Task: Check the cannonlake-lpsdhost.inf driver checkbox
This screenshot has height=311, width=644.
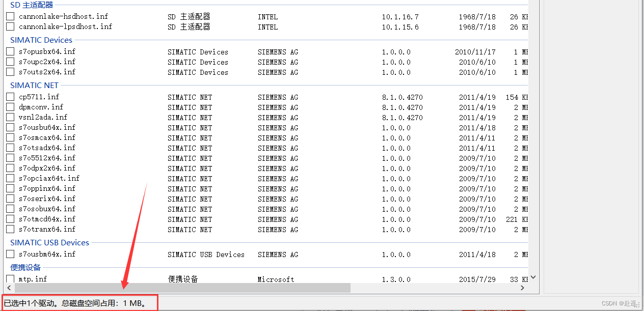Action: 10,26
